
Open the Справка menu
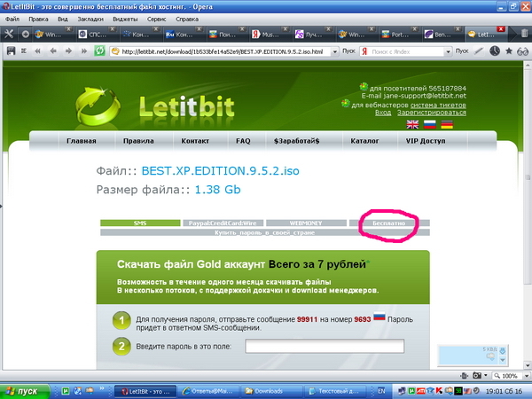click(187, 19)
